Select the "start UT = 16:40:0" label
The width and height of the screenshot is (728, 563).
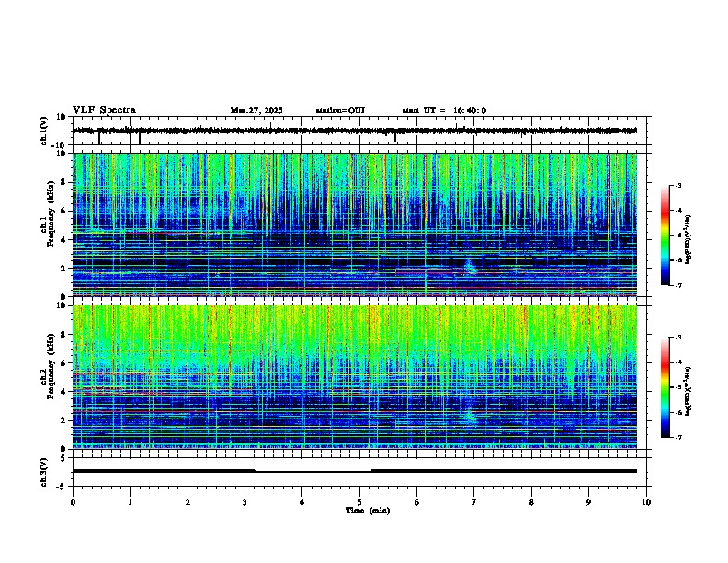444,110
